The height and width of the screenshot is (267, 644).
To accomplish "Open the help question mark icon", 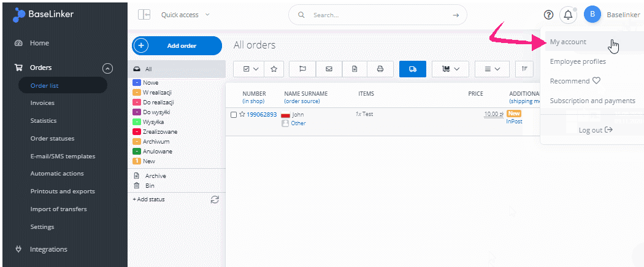I will click(548, 15).
